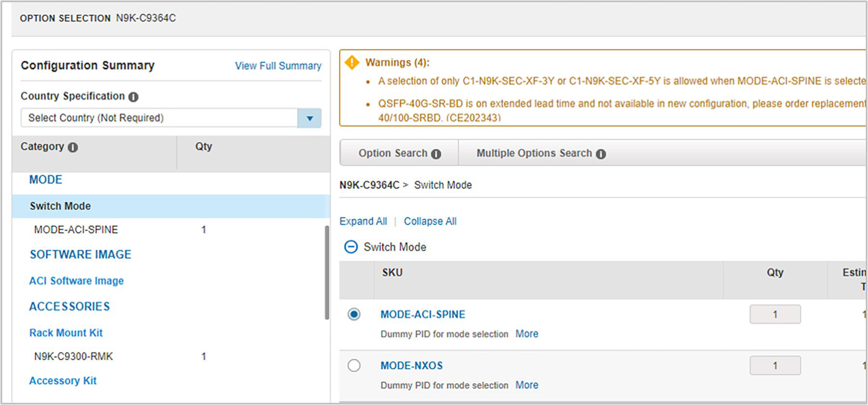Click the MODE-ACI-SPINE quantity field

click(775, 314)
